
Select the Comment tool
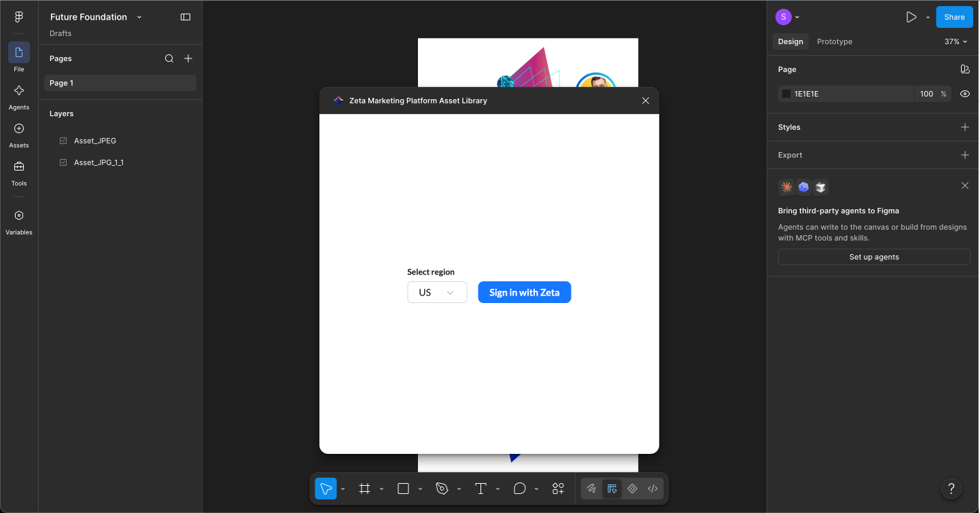coord(520,489)
